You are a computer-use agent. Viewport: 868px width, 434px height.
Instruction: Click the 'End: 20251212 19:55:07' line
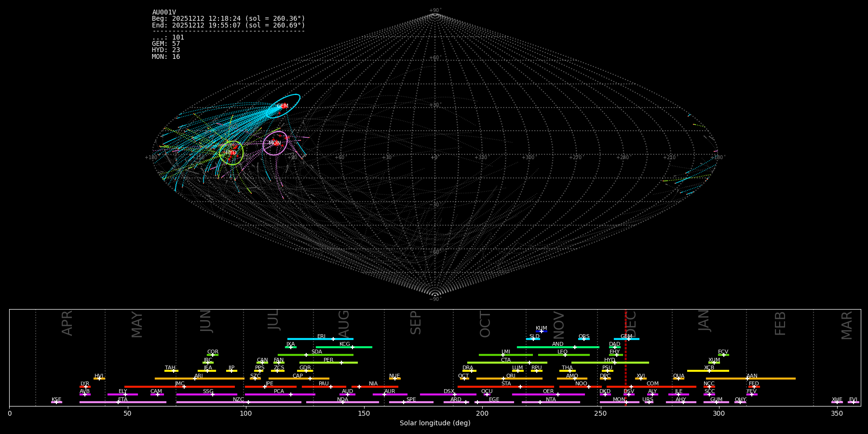[229, 25]
